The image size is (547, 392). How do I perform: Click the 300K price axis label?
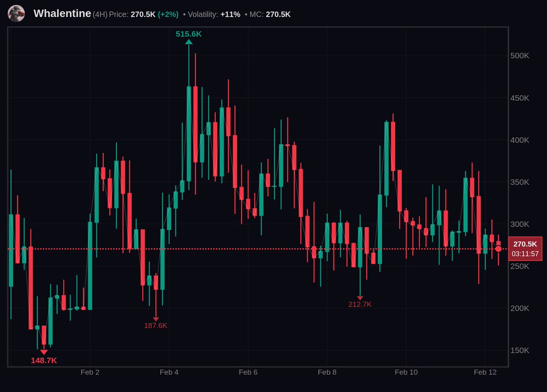(520, 224)
